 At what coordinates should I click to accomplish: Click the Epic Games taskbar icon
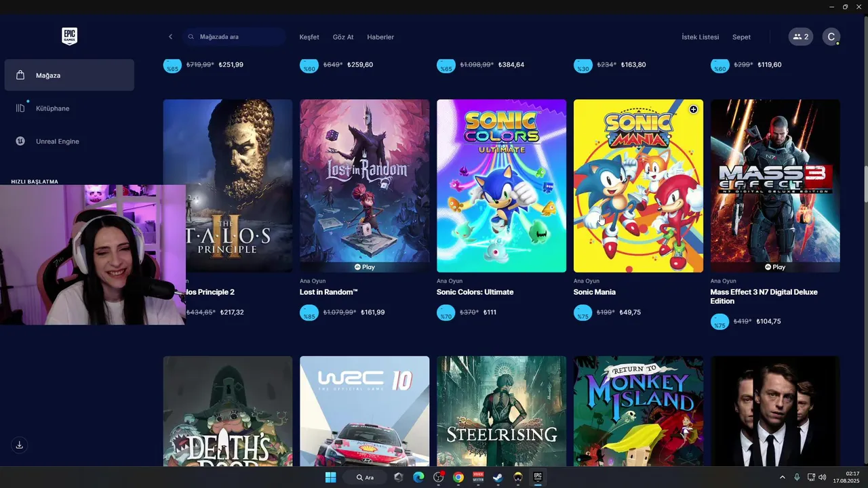pyautogui.click(x=538, y=477)
